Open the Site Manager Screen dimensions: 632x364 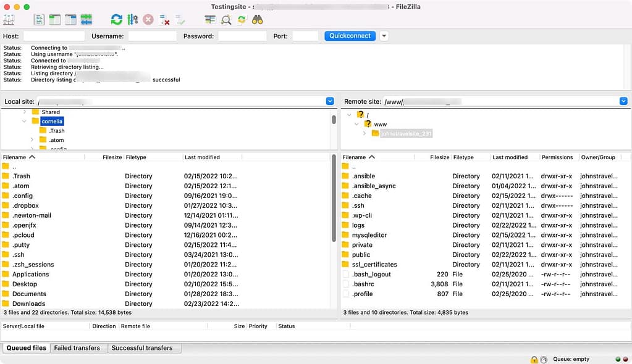[x=9, y=19]
